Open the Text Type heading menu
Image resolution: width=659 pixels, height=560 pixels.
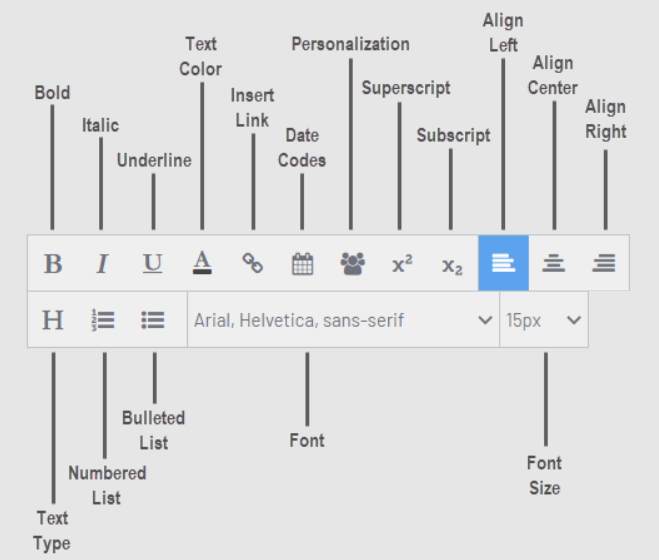[x=53, y=320]
